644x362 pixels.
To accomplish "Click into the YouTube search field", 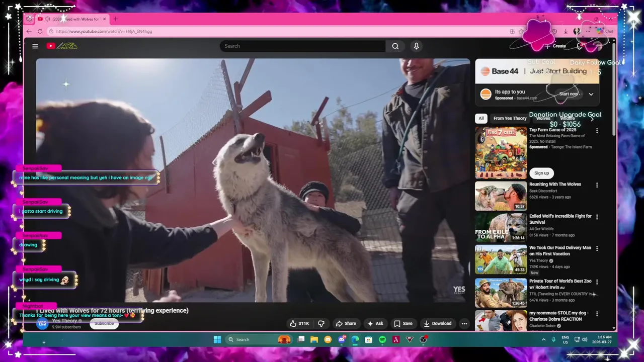I will coord(303,46).
